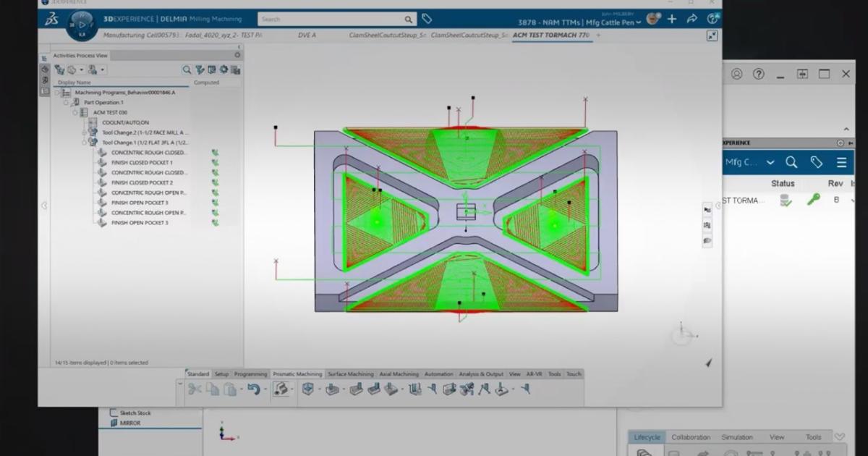Open the hamburger menu in back window
Viewport: 868px width, 456px height.
click(841, 162)
